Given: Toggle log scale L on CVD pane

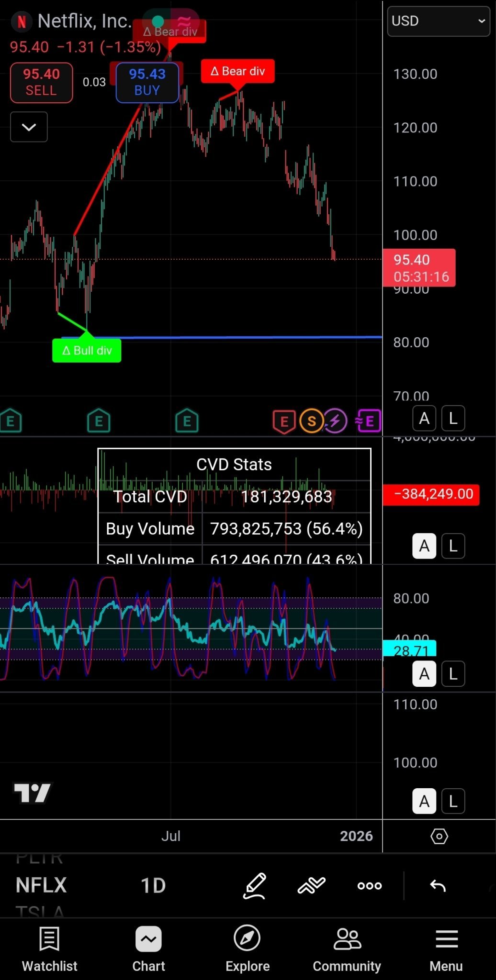Looking at the screenshot, I should pos(453,546).
